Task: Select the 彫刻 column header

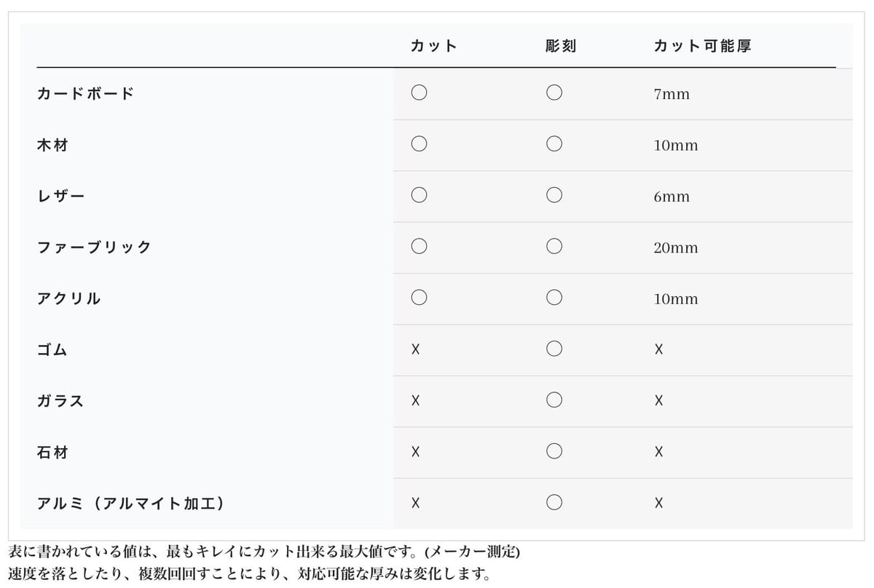Action: coord(561,46)
